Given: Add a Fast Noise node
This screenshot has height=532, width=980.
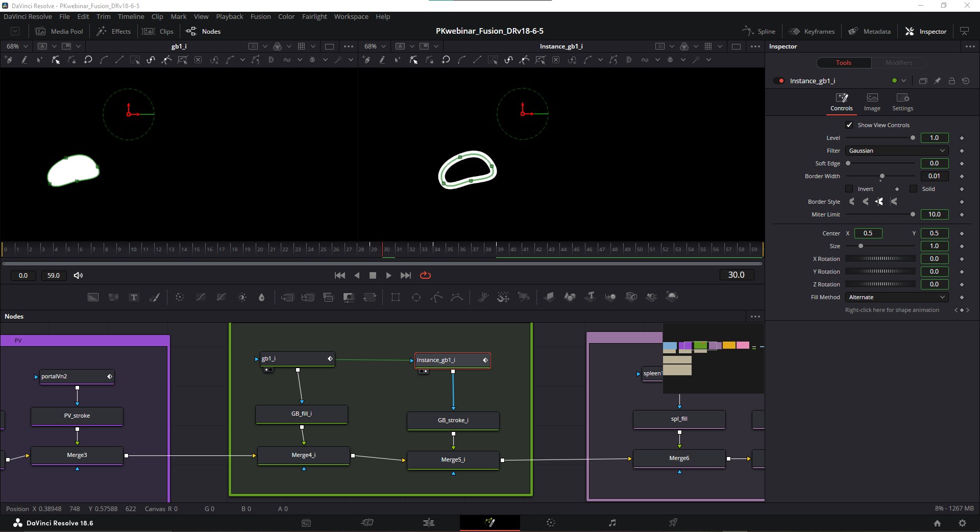Looking at the screenshot, I should [113, 297].
